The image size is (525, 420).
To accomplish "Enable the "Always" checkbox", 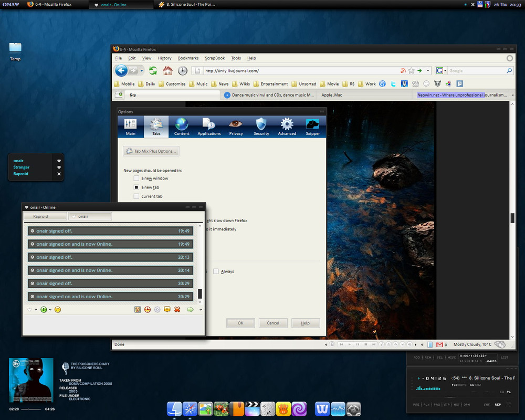I will (216, 271).
